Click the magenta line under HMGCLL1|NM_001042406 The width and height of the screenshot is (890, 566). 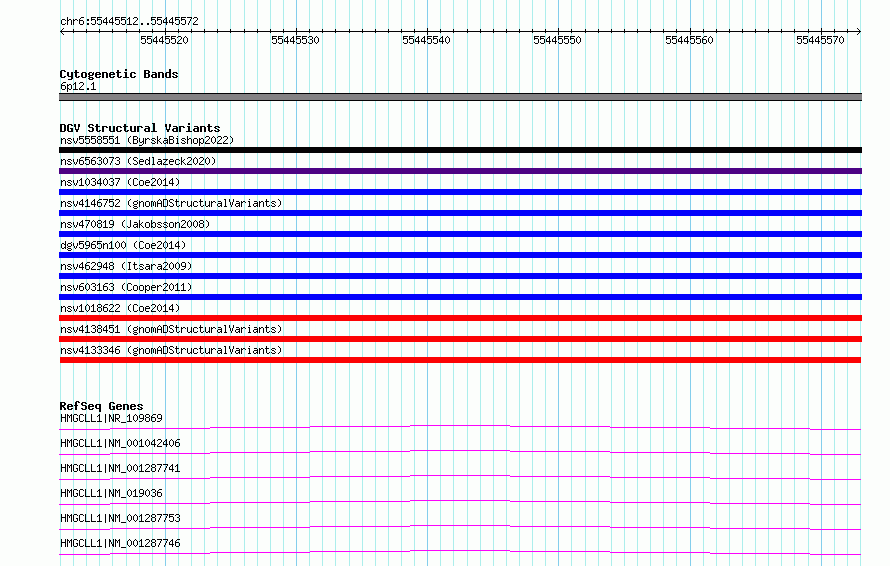pyautogui.click(x=460, y=452)
